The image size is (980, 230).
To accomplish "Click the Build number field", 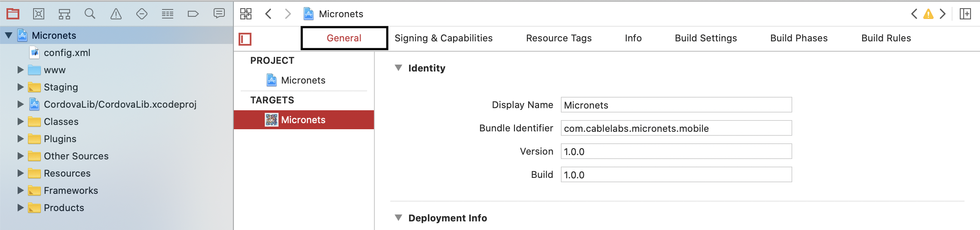I will 676,174.
